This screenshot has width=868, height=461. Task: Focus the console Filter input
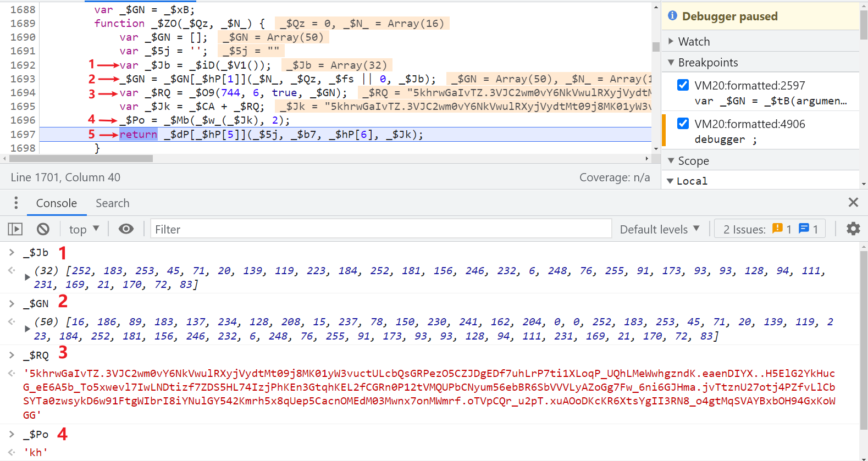pos(381,229)
